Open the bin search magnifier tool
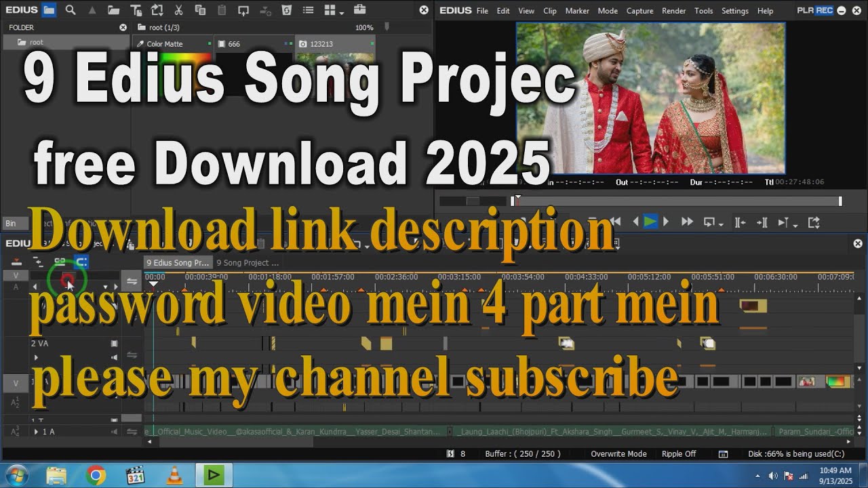The width and height of the screenshot is (868, 488). tap(71, 9)
